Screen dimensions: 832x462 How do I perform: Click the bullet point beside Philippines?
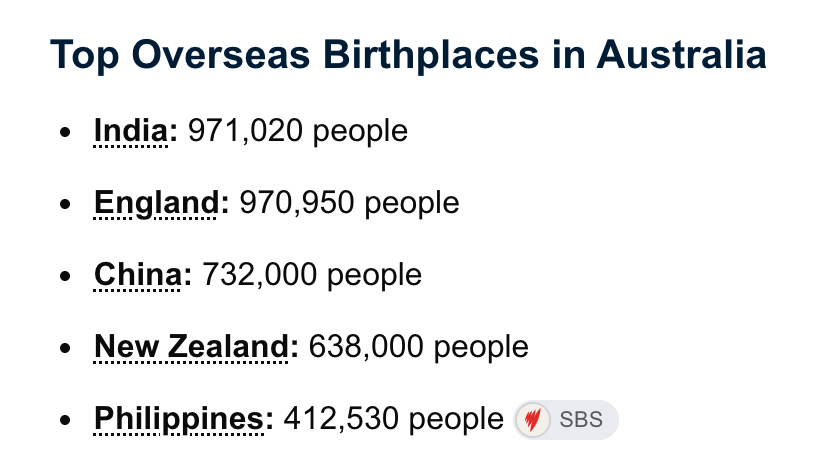[65, 420]
